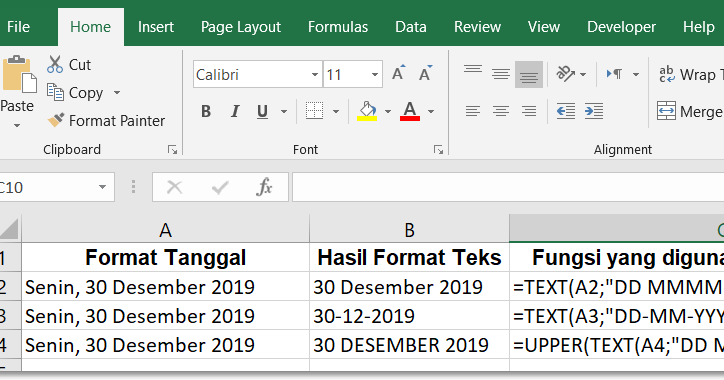Click the Decrease Indent icon
Screen dimensions: 724x380
pyautogui.click(x=566, y=111)
